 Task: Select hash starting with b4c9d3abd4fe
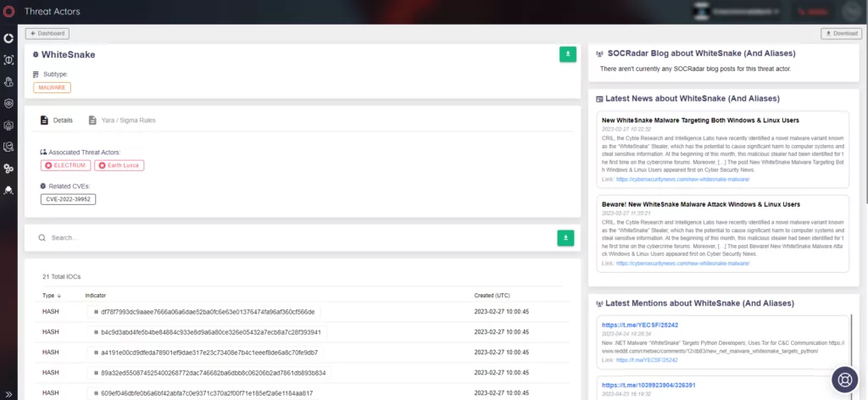pos(211,332)
